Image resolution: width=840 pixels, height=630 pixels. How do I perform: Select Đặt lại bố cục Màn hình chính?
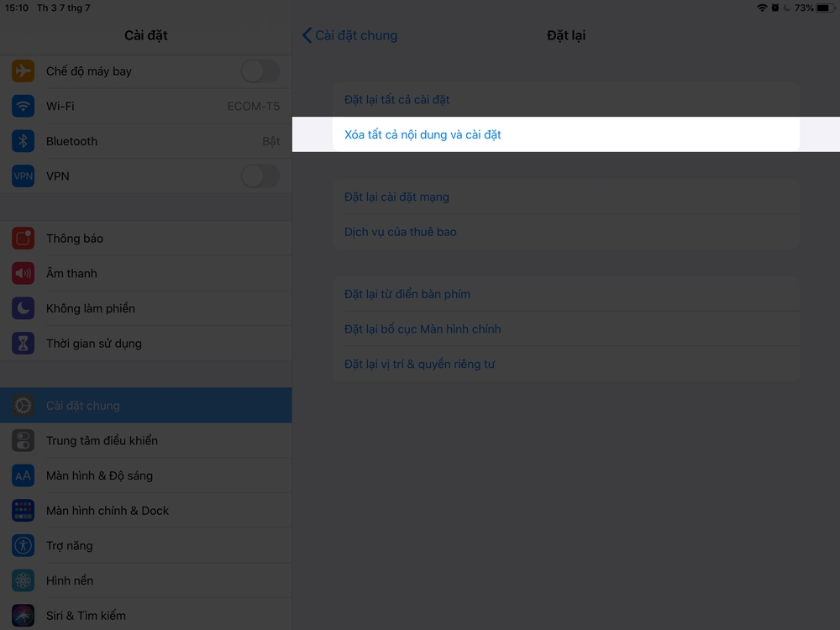[x=566, y=329]
